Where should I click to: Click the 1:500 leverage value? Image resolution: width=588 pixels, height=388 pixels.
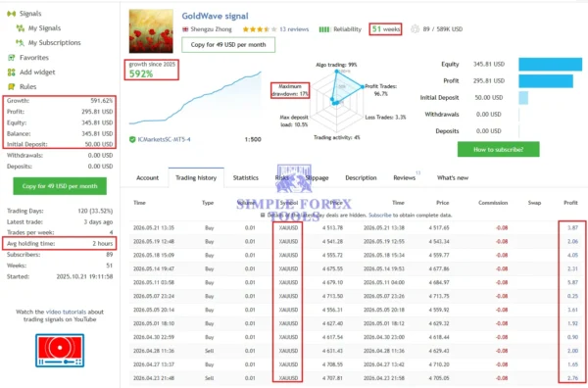tap(253, 139)
